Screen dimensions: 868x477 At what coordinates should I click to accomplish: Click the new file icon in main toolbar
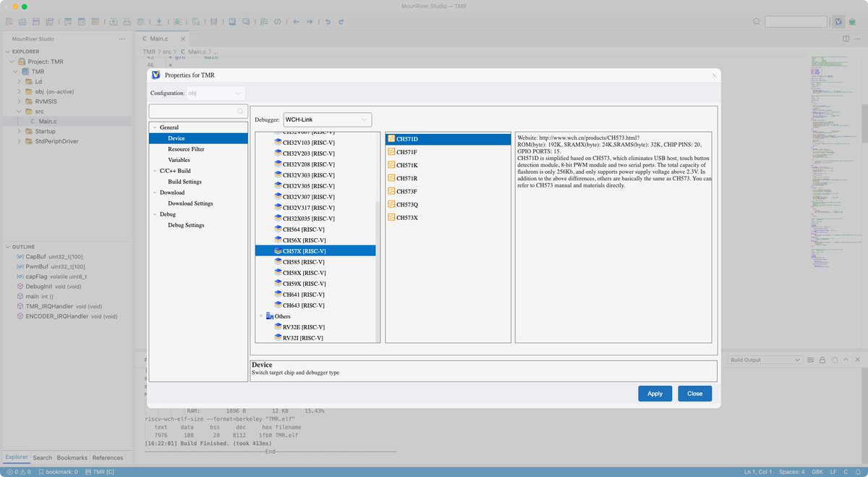click(9, 22)
